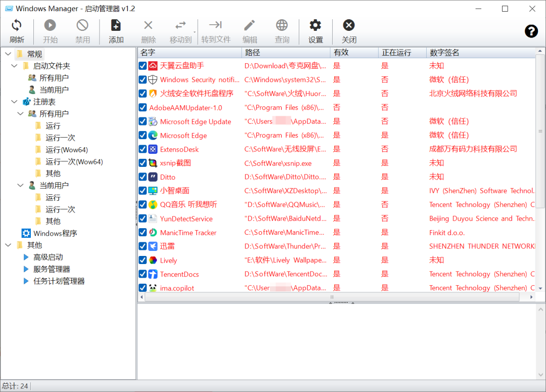
Task: Uncheck the TencentDocs checkbox
Action: (x=143, y=274)
